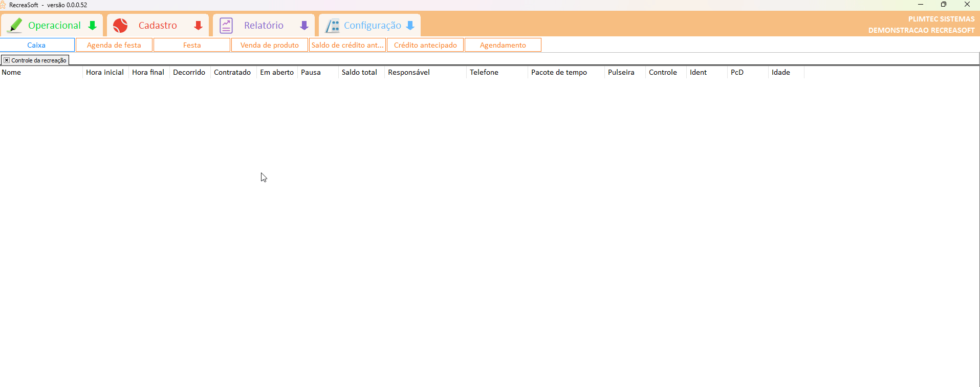Sort by the Nome column header
Viewport: 980px width, 387px height.
(x=11, y=72)
